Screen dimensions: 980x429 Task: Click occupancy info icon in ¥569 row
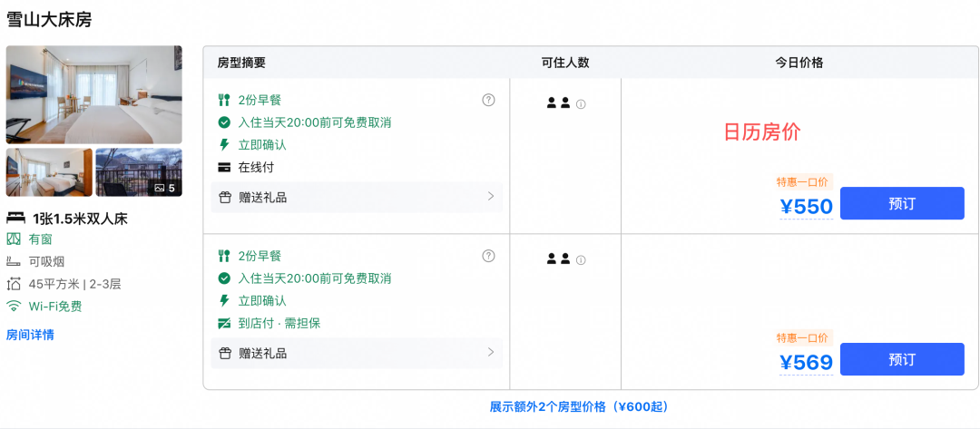pyautogui.click(x=581, y=259)
